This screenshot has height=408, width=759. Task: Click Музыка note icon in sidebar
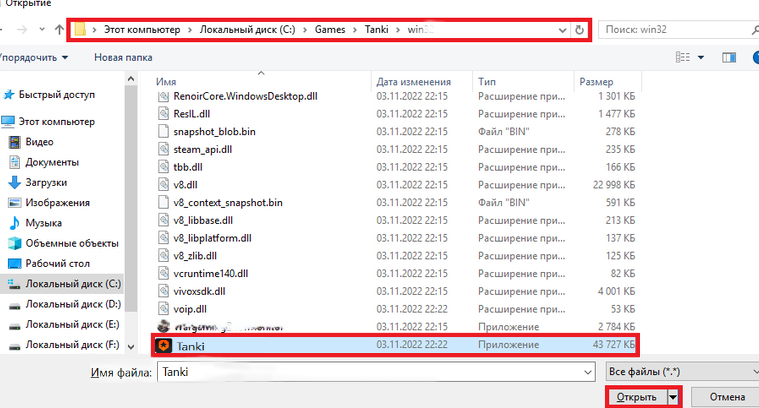[x=15, y=223]
